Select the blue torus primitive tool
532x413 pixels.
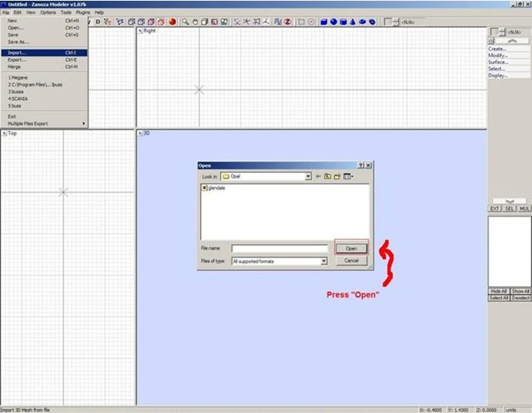click(363, 22)
